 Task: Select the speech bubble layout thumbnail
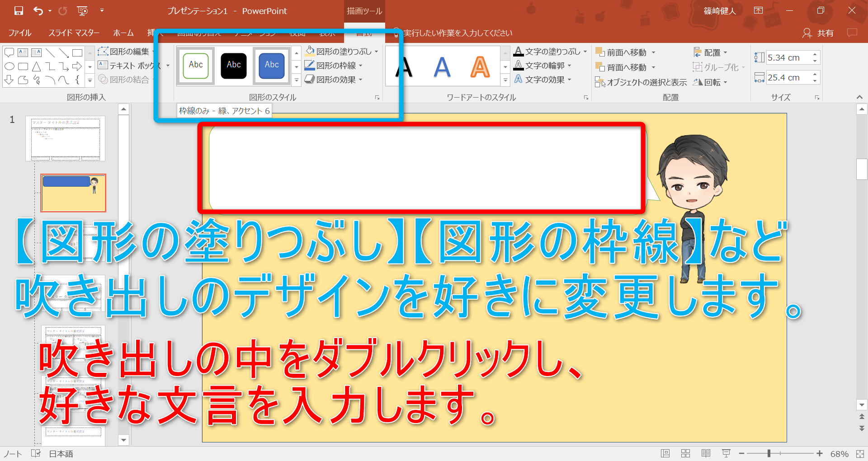(73, 193)
